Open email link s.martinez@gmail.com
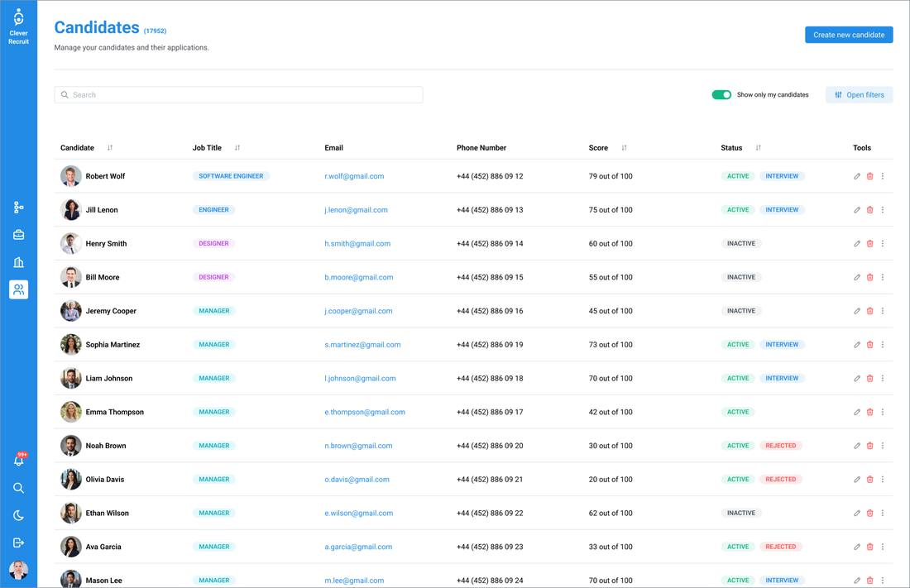This screenshot has height=588, width=910. tap(362, 345)
